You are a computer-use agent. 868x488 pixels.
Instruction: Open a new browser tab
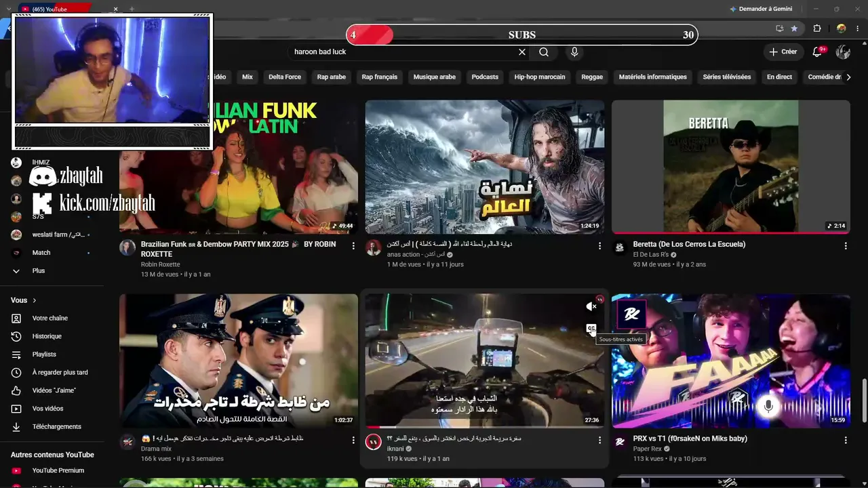132,9
